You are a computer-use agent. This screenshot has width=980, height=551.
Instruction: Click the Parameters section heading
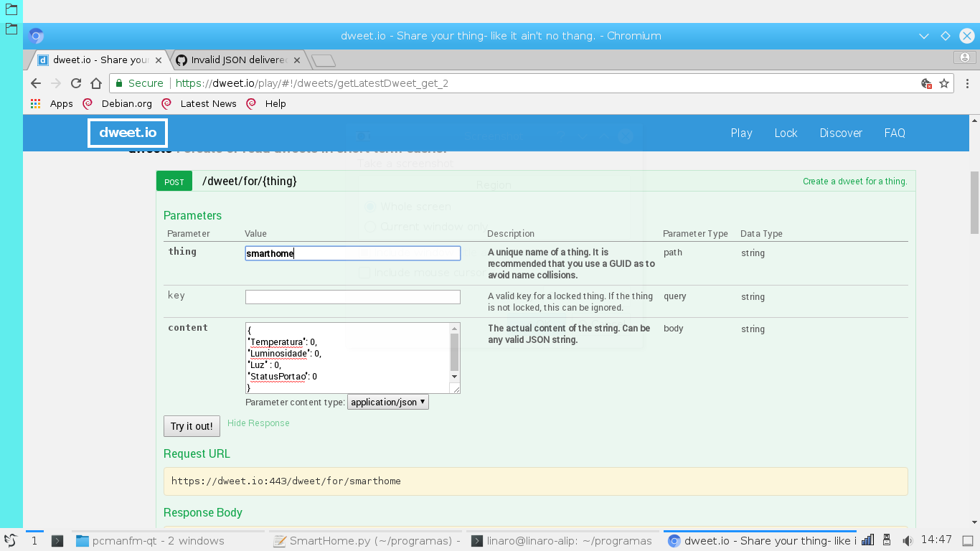192,216
